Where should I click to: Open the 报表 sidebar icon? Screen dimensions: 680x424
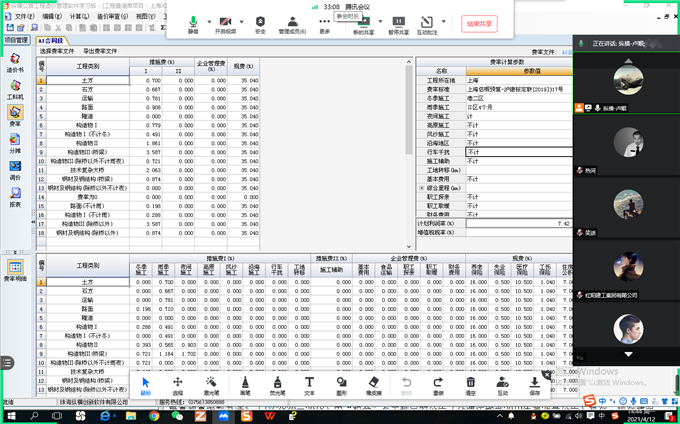[15, 197]
